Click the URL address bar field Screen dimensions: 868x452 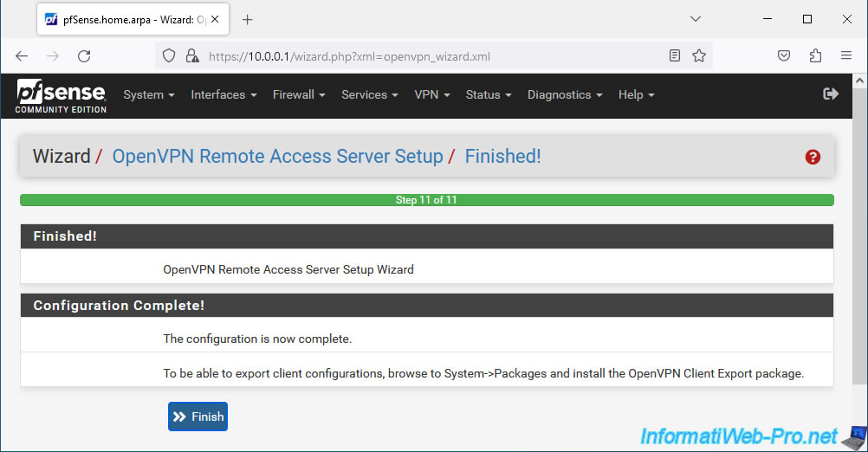point(433,56)
